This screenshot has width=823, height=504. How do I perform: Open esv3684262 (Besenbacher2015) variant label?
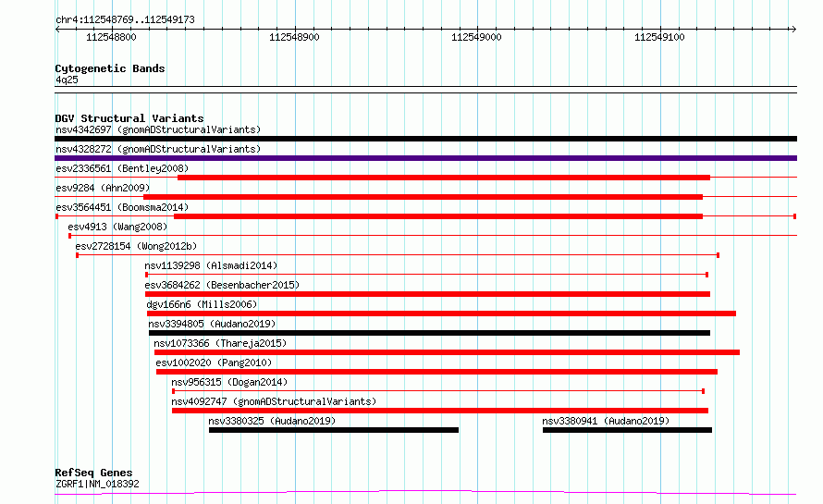coord(222,285)
